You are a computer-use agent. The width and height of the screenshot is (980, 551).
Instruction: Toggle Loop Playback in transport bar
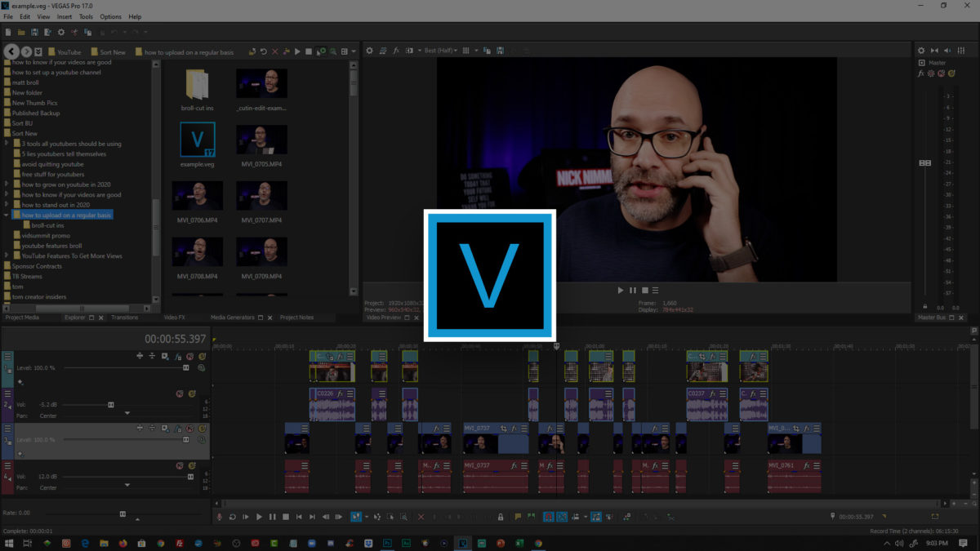[x=233, y=517]
